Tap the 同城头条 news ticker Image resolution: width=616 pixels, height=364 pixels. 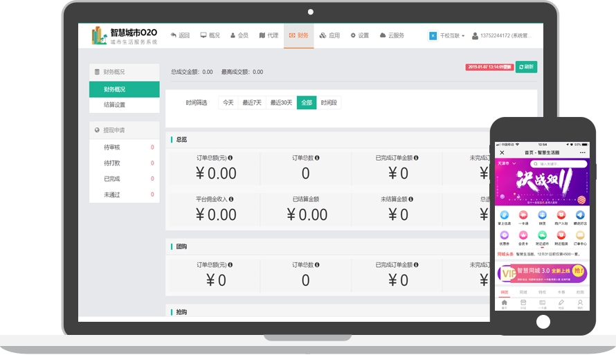click(542, 254)
